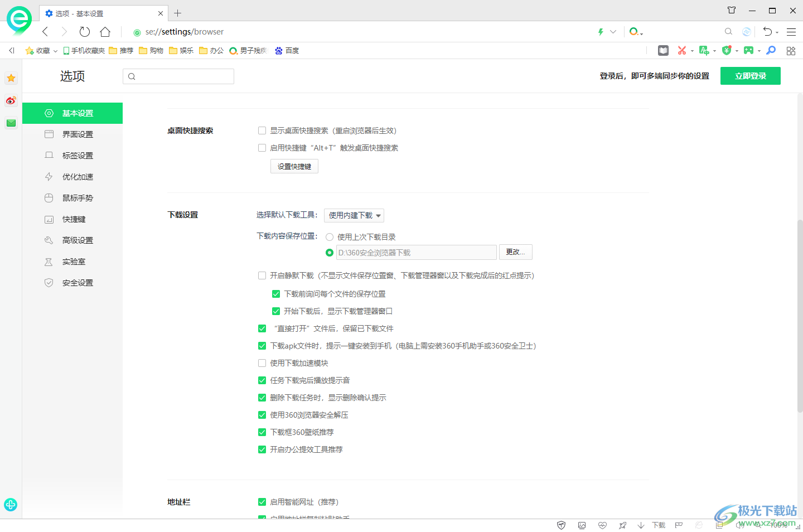Screen dimensions: 803x532
Task: Click the add sidebar app plus icon
Action: pos(11,505)
